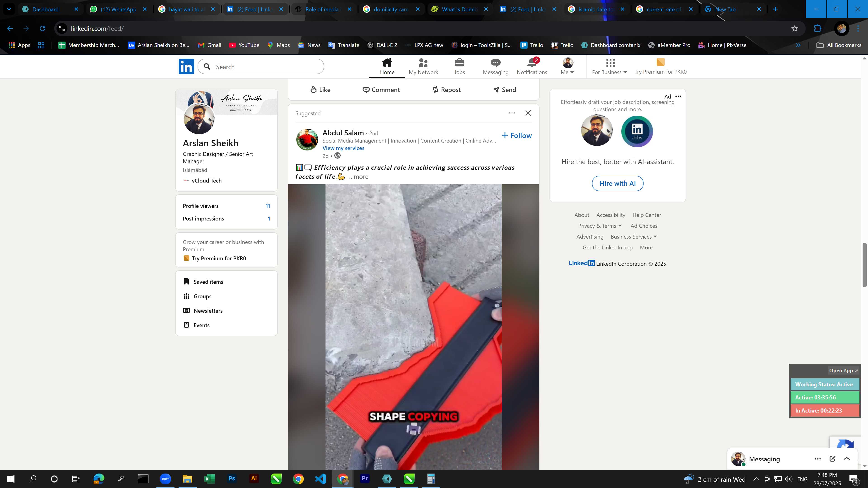Screen dimensions: 868x488
Task: Open Messaging bar options menu
Action: tap(818, 459)
